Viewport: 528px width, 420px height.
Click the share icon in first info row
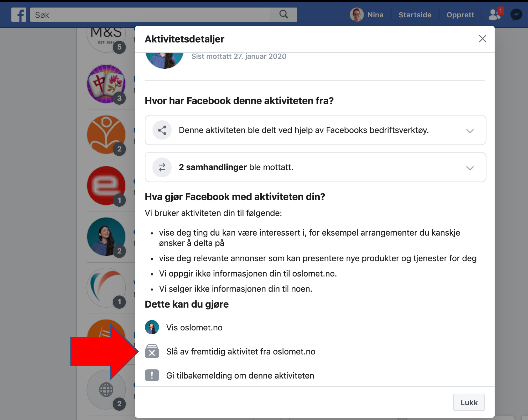click(x=162, y=130)
